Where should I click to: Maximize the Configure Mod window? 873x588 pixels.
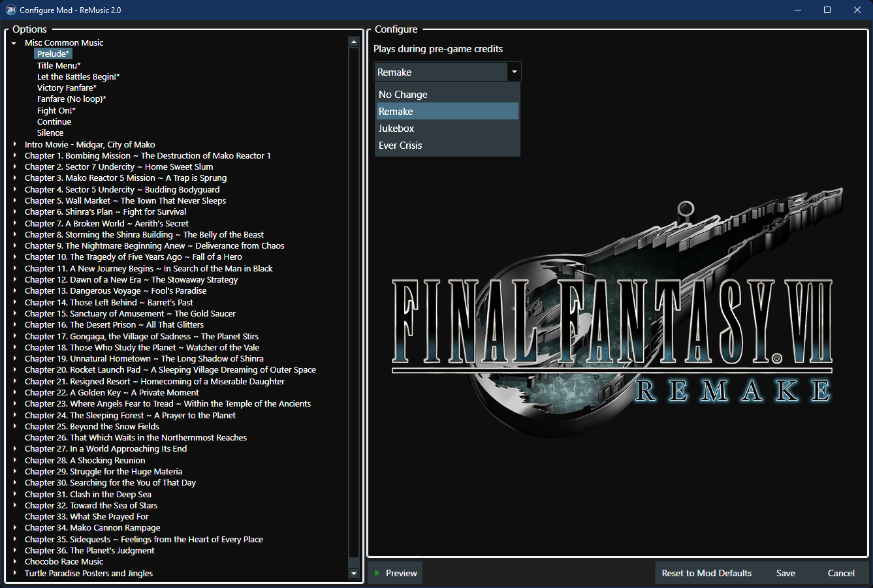[x=827, y=10]
